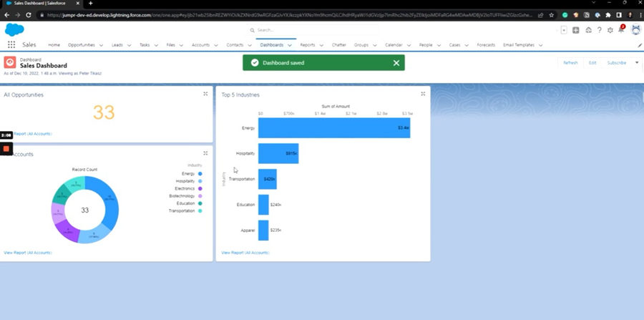Click the edit navigation pencil icon
This screenshot has width=644, height=320.
coord(640,45)
